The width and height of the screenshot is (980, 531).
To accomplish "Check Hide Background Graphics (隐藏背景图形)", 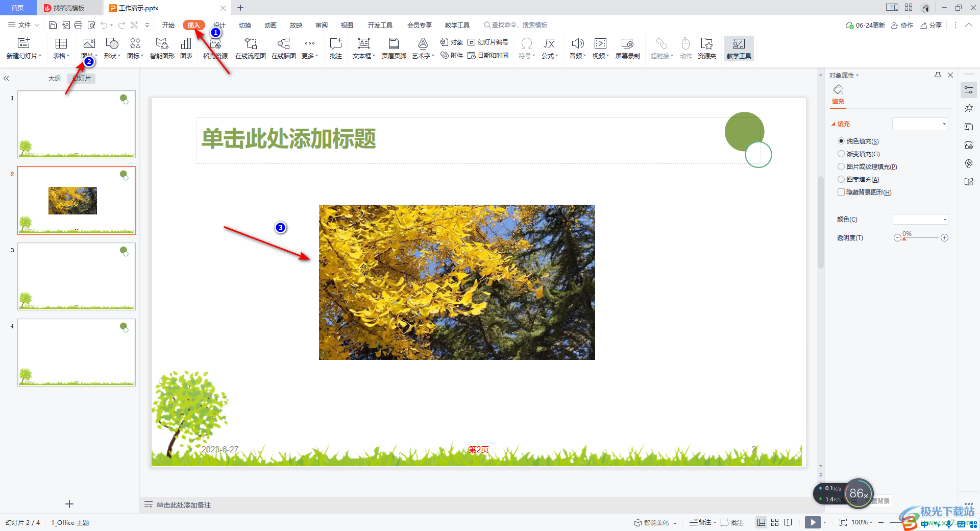I will tap(841, 192).
